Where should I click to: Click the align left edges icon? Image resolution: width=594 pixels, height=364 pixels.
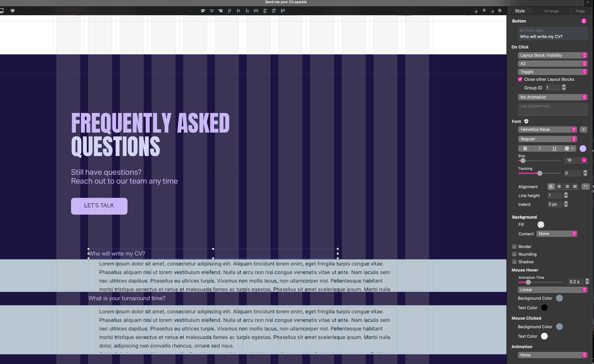[x=203, y=11]
